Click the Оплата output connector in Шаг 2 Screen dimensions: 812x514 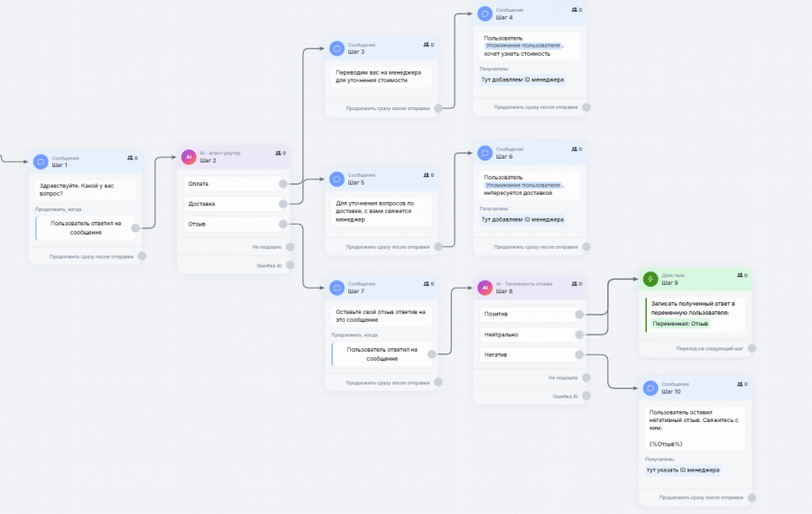(282, 184)
